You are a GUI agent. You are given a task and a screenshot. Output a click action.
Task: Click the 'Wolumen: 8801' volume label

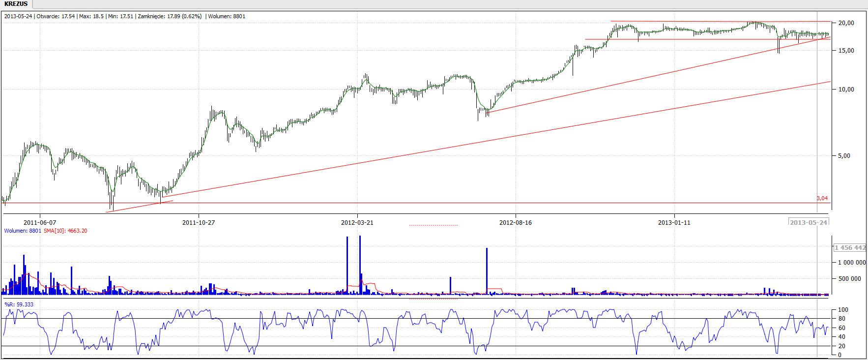tap(23, 231)
